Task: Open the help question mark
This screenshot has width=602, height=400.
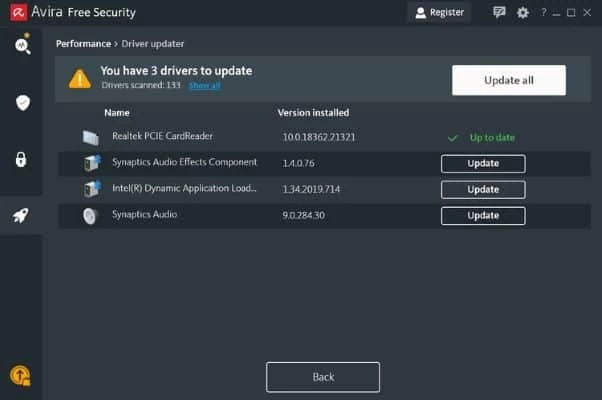Action: tap(543, 13)
